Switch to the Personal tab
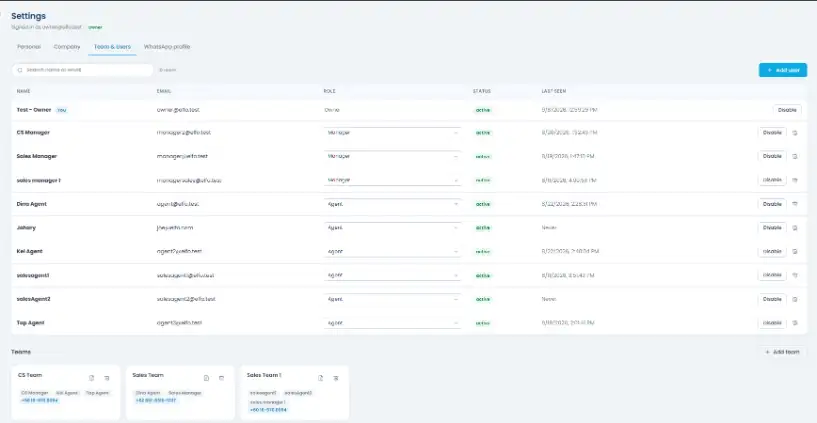The height and width of the screenshot is (423, 817). (29, 47)
